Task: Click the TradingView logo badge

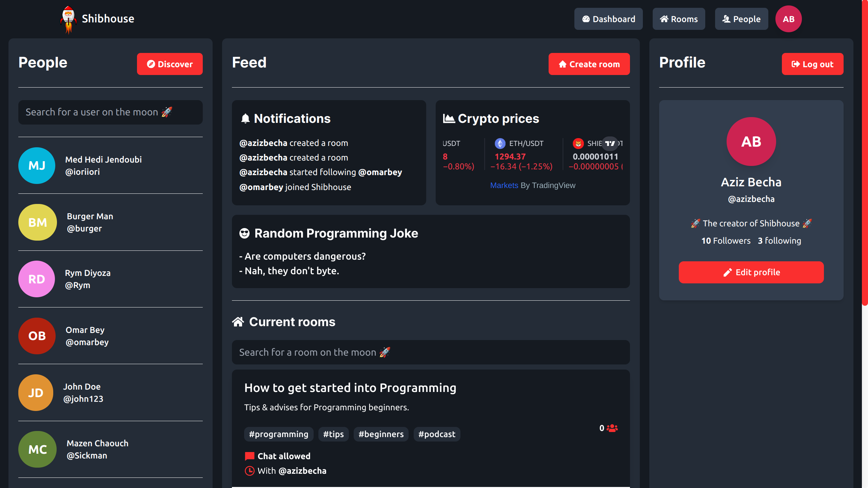Action: point(610,143)
